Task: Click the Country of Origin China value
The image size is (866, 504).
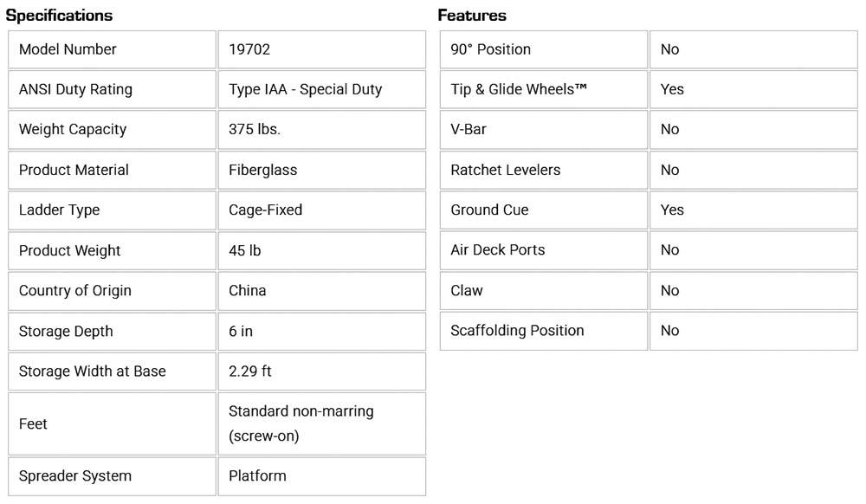Action: click(x=247, y=291)
